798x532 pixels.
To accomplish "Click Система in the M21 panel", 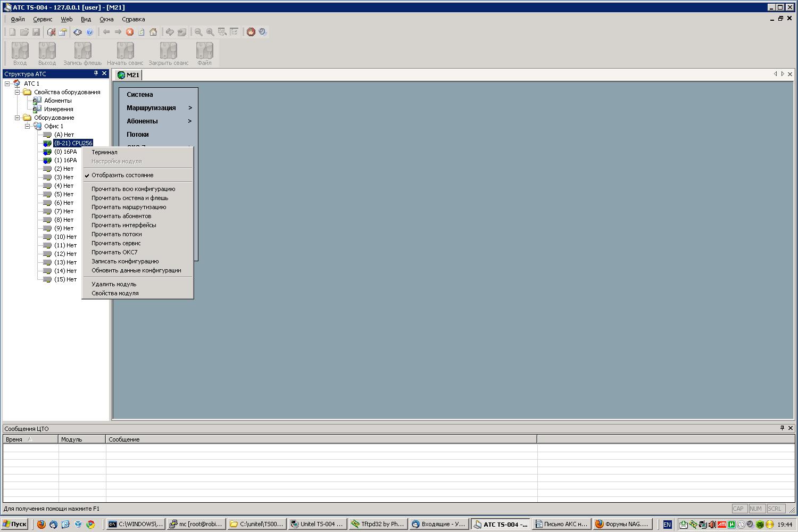I will click(140, 95).
